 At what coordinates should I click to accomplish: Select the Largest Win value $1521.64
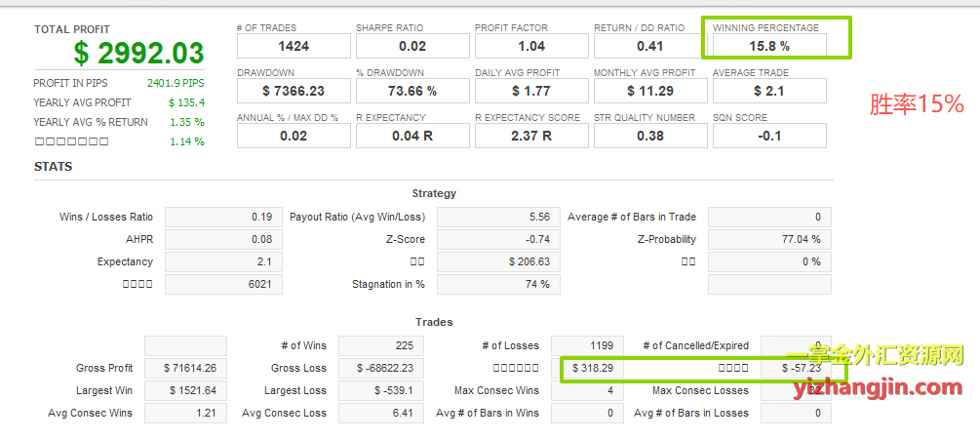pyautogui.click(x=185, y=390)
